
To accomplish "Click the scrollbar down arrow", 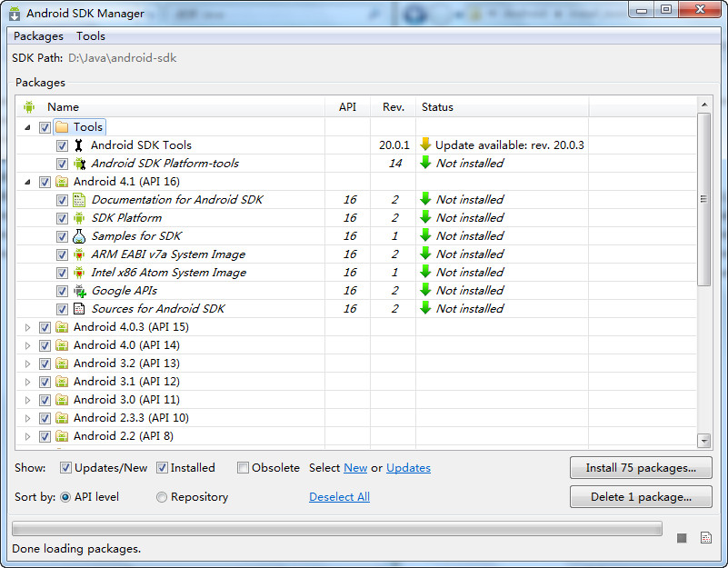I will (x=704, y=440).
